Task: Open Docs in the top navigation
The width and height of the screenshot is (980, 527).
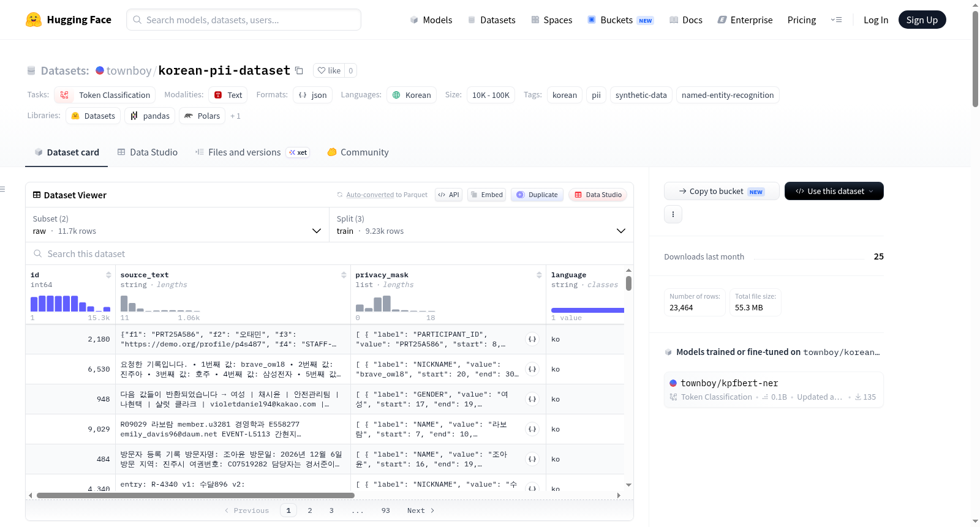Action: coord(686,20)
